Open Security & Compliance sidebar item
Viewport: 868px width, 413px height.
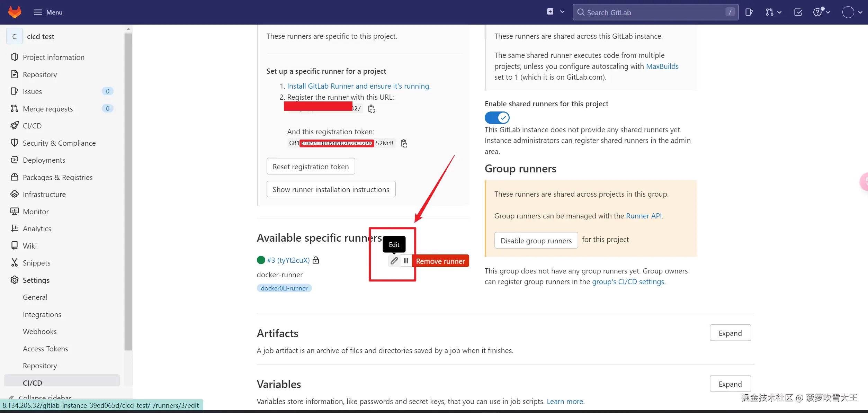coord(59,143)
